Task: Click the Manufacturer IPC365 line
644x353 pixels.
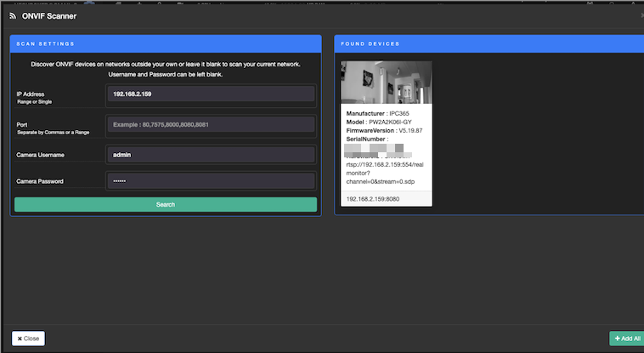Action: (x=378, y=112)
